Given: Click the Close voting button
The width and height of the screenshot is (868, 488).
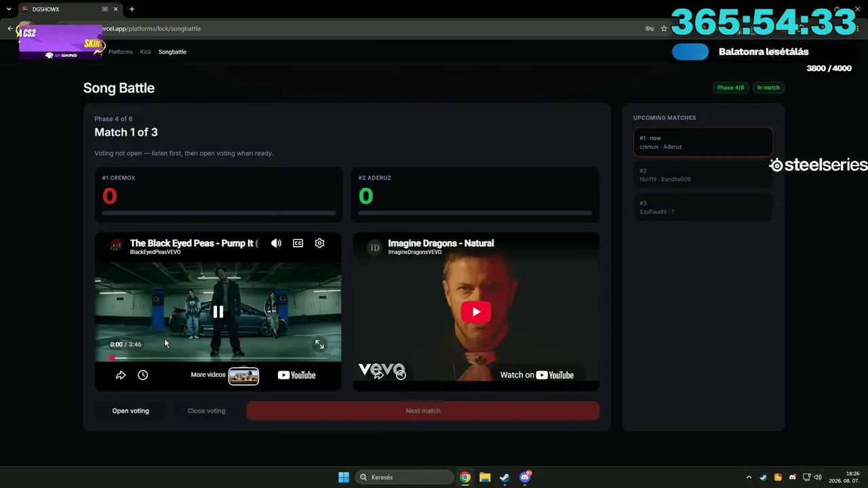Looking at the screenshot, I should (x=206, y=411).
